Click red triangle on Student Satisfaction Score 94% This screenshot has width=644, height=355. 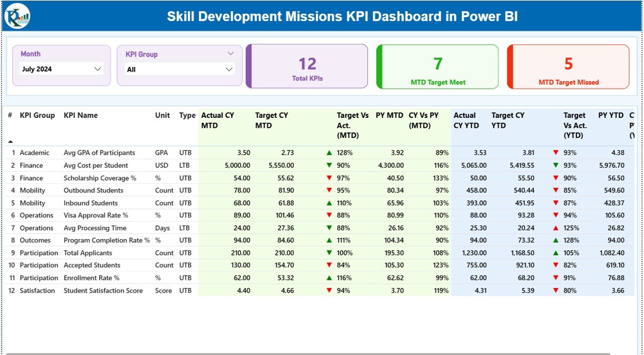coord(329,290)
